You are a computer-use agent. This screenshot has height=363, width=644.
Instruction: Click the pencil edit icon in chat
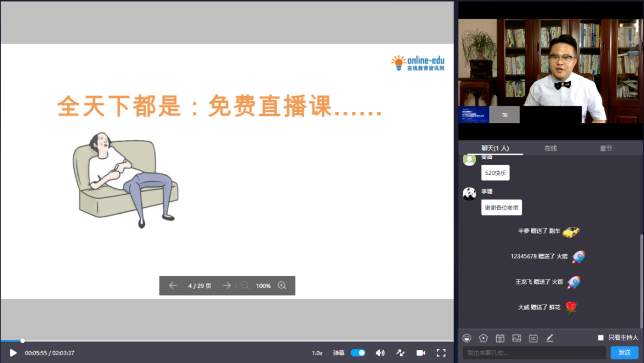550,338
